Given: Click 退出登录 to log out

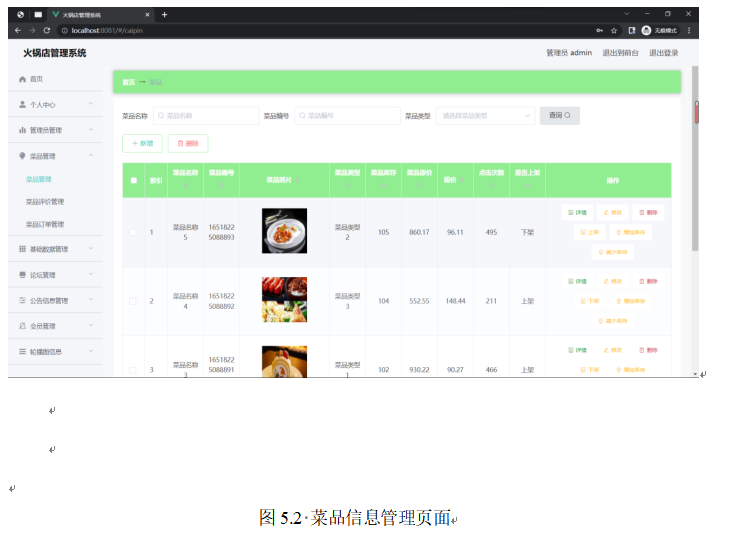Looking at the screenshot, I should coord(664,53).
